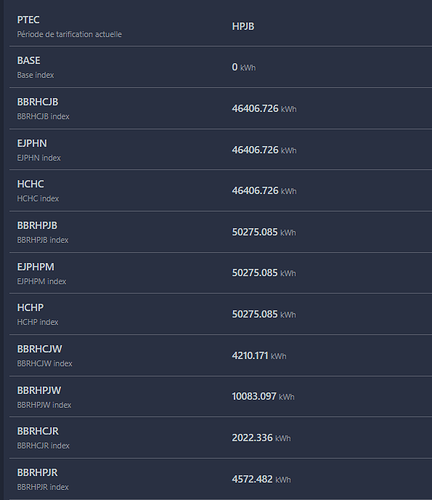Open the HCHP index entity
Screen dimensions: 432x500
coord(221,314)
